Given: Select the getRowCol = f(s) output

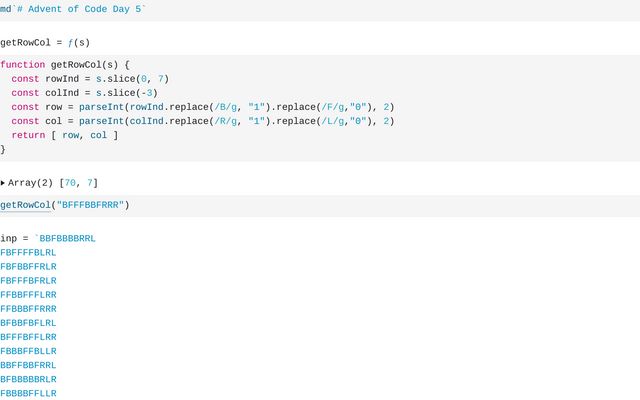Looking at the screenshot, I should [45, 43].
